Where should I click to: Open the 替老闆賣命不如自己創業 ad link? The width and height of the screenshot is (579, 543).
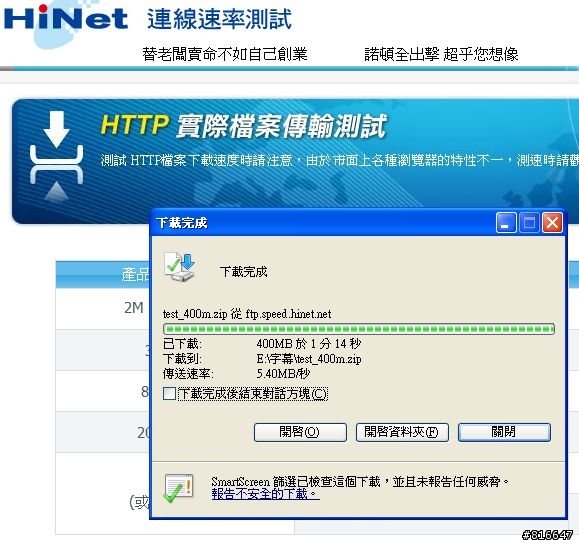pos(225,54)
